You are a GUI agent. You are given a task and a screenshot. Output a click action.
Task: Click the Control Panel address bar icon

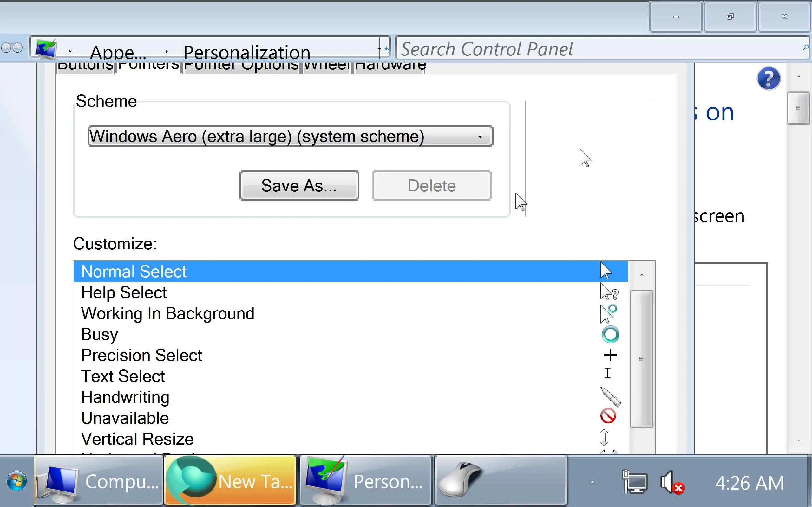46,48
